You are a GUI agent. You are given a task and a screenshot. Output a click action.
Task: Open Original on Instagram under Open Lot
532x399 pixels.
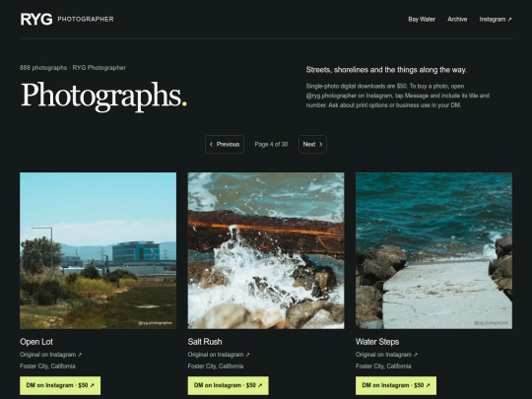coord(50,355)
